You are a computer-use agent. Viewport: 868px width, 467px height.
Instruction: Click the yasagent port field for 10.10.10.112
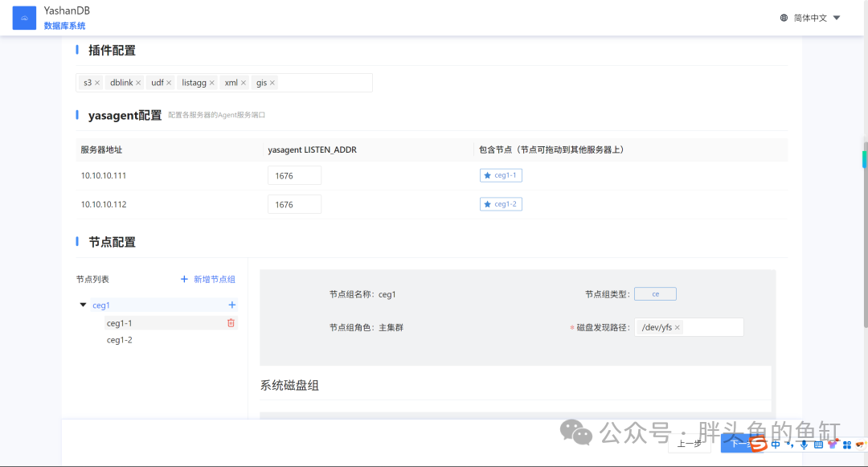click(x=294, y=205)
